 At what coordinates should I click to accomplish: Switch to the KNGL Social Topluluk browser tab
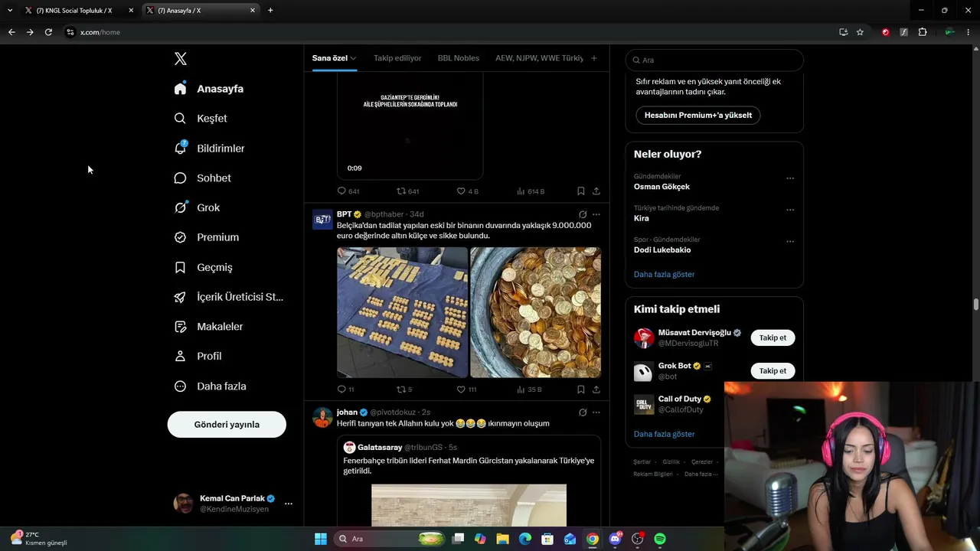pos(74,10)
